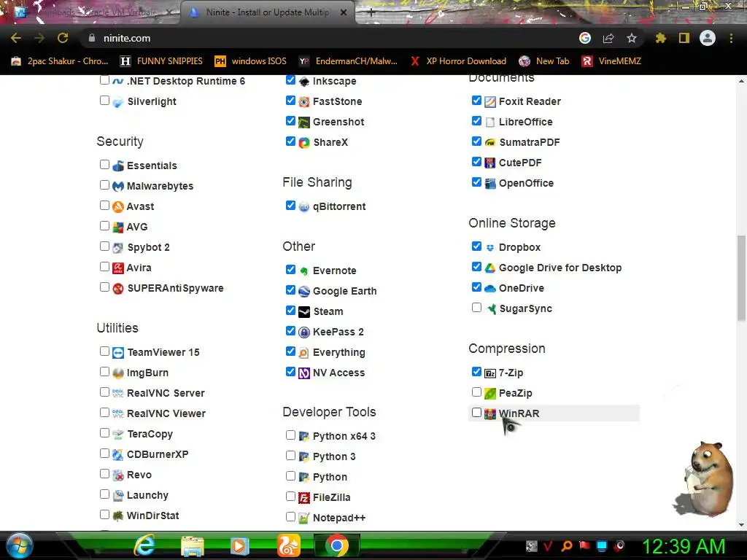Launch Windows Media Player from taskbar

click(240, 545)
